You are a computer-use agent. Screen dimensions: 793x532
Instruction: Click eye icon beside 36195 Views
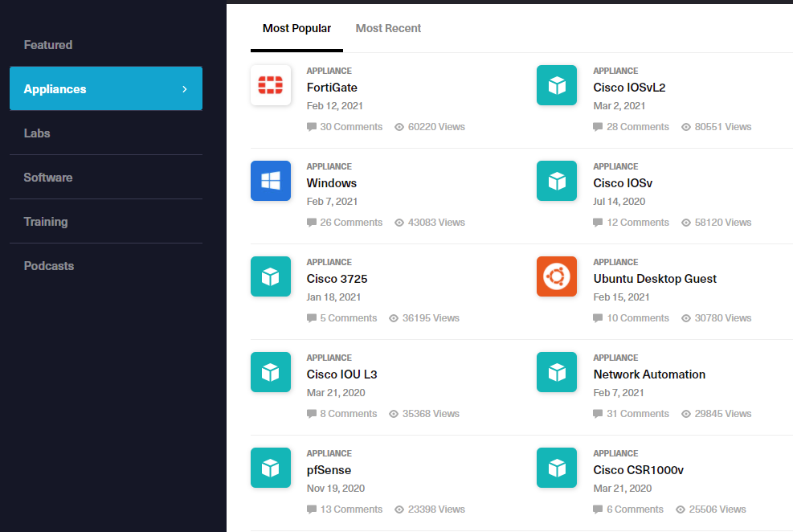(394, 318)
